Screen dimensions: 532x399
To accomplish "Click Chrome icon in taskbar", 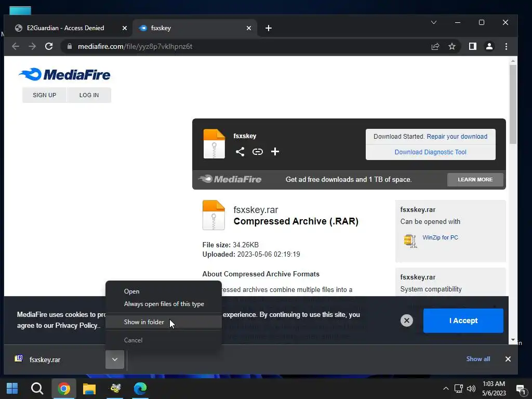I will (x=64, y=389).
